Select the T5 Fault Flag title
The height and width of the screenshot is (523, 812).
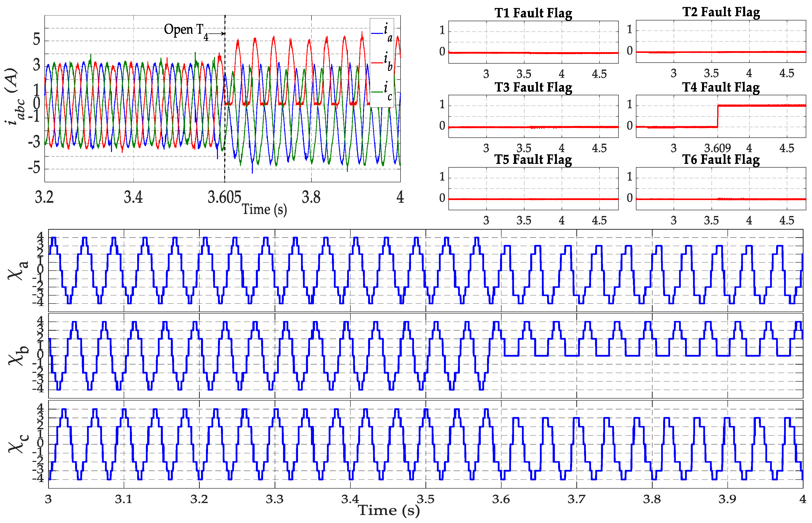[533, 159]
